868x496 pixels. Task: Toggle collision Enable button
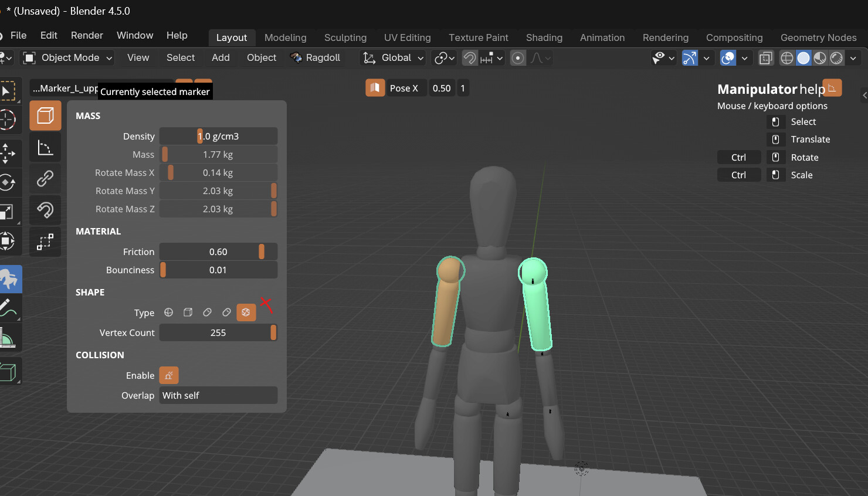pos(169,375)
